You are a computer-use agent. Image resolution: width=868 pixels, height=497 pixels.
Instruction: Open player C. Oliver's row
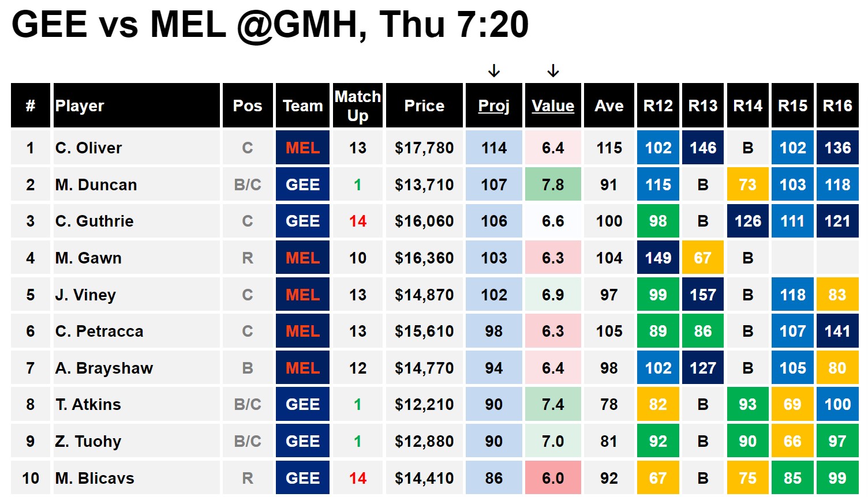click(x=435, y=148)
